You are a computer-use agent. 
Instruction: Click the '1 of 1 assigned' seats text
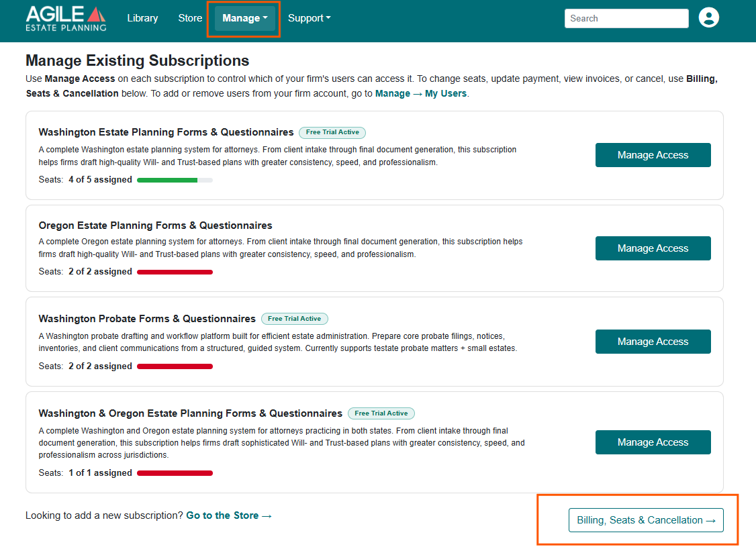(x=100, y=473)
